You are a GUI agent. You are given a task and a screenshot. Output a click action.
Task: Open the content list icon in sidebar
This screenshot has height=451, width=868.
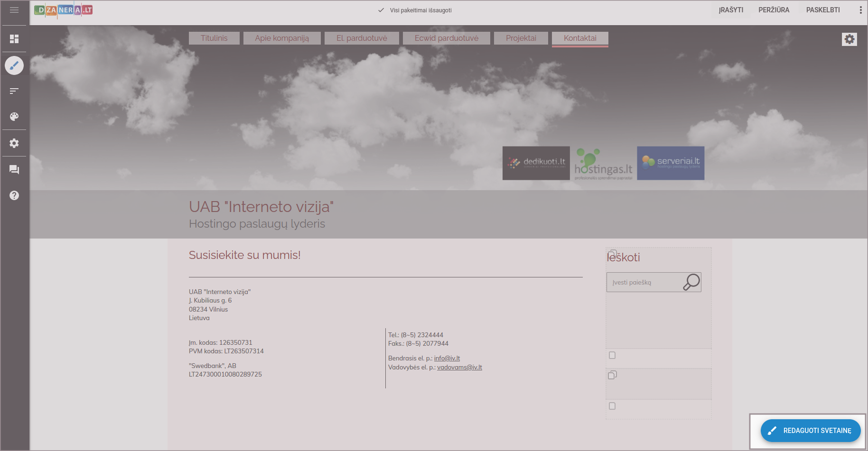point(14,91)
